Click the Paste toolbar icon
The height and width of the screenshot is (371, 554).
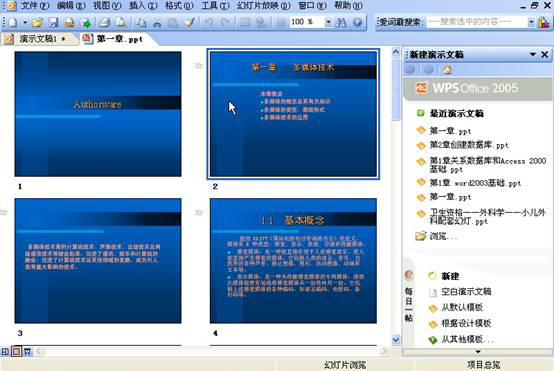[173, 23]
